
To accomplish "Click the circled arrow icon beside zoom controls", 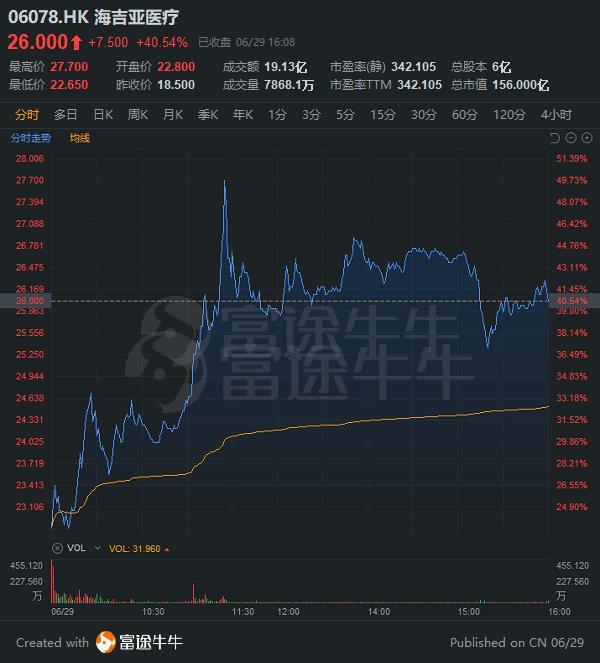I will click(587, 138).
